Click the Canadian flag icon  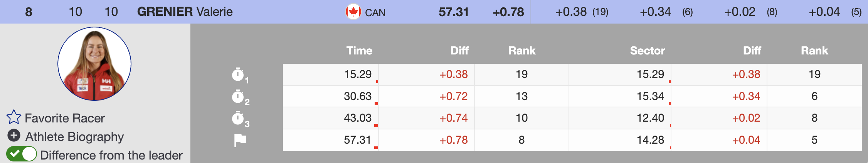(x=353, y=12)
